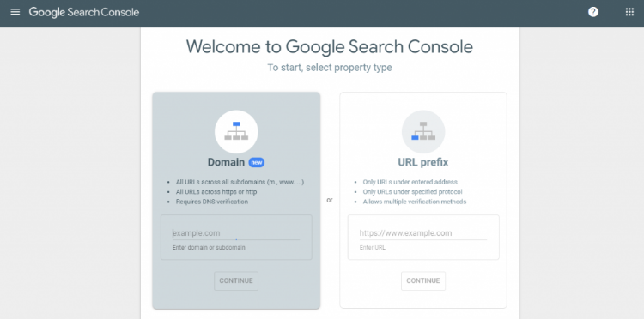Click the 'Enter domain or subdomain' hint
The height and width of the screenshot is (319, 644).
pos(209,248)
